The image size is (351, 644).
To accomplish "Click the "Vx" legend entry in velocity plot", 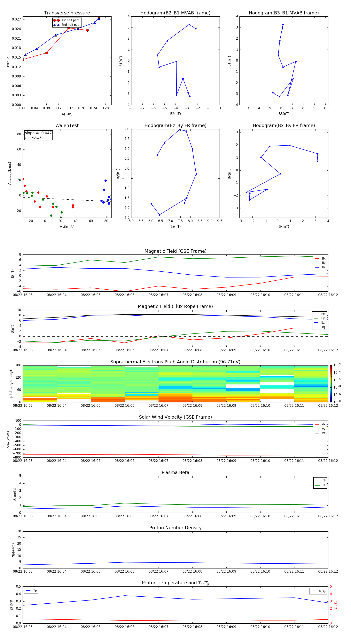I will pos(320,425).
